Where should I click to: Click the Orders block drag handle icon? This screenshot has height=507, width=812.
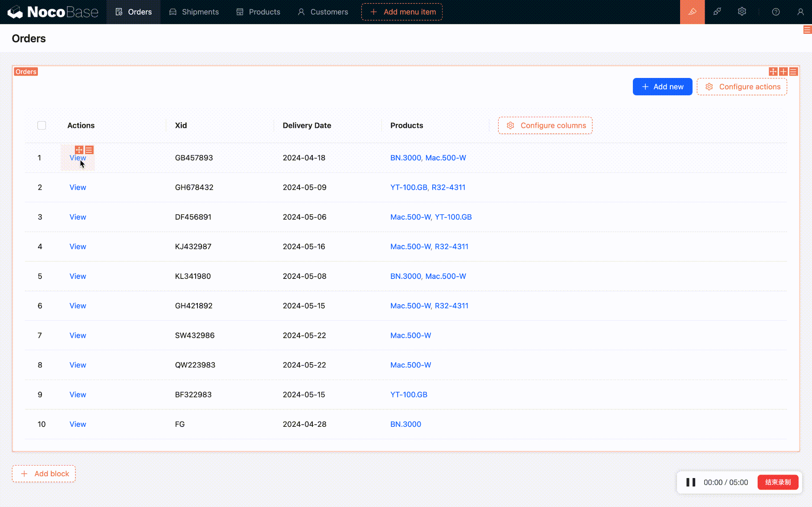pyautogui.click(x=773, y=72)
